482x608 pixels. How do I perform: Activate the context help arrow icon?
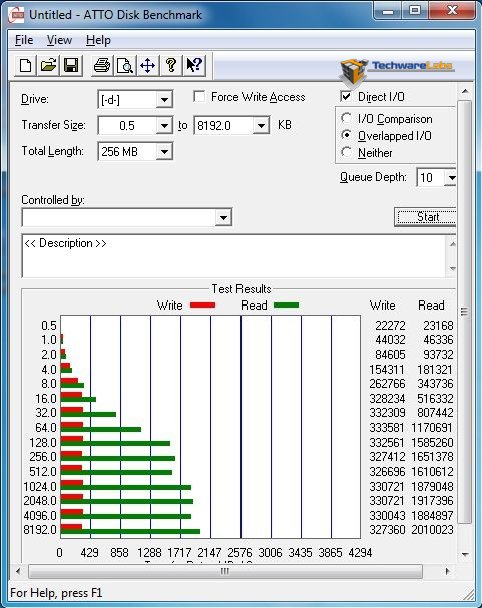coord(194,65)
